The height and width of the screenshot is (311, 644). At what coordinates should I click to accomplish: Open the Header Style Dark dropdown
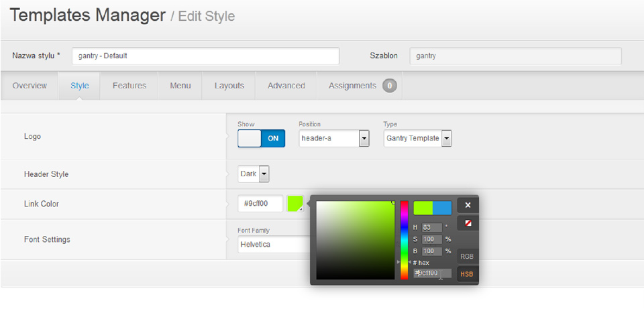[x=254, y=174]
